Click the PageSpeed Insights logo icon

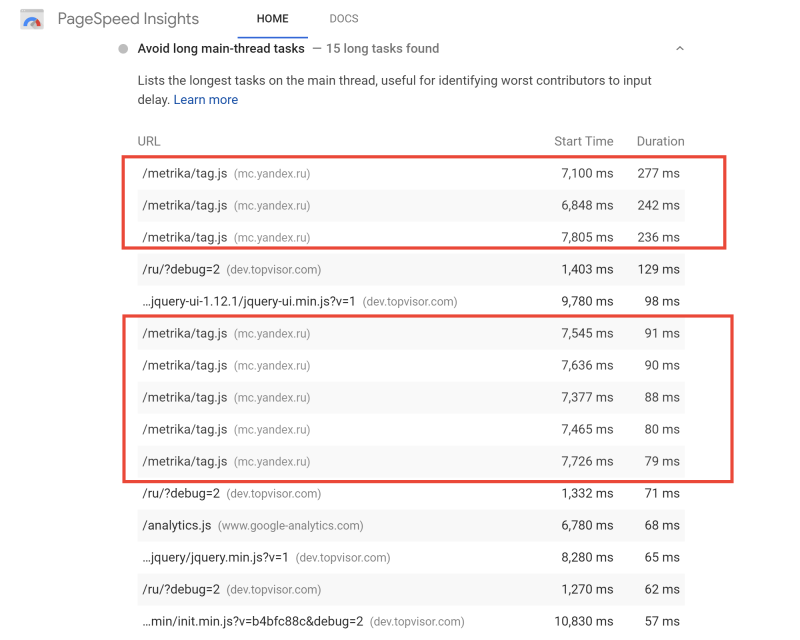[32, 19]
